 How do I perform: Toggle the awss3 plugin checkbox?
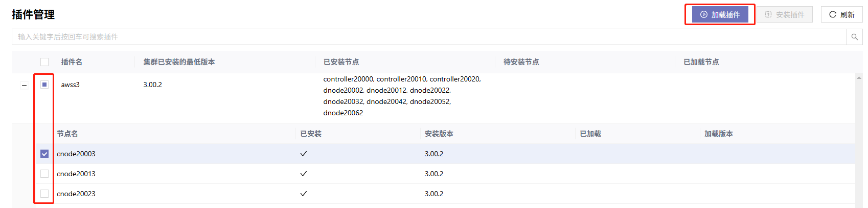pos(44,85)
